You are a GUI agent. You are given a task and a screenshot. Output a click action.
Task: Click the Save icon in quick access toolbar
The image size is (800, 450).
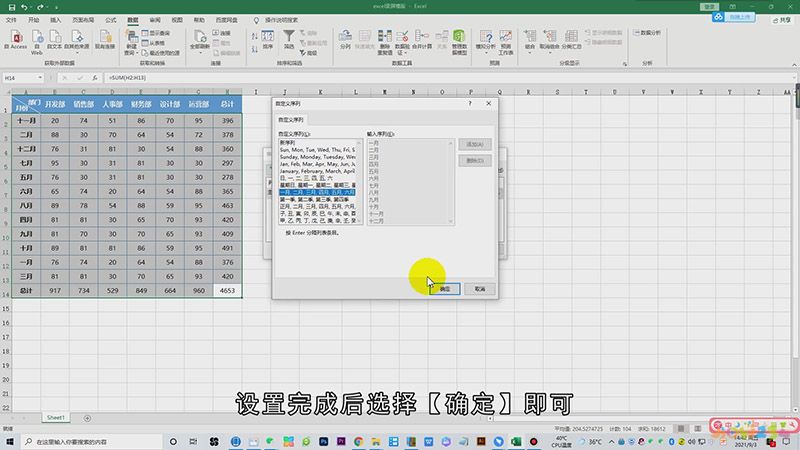pyautogui.click(x=12, y=7)
